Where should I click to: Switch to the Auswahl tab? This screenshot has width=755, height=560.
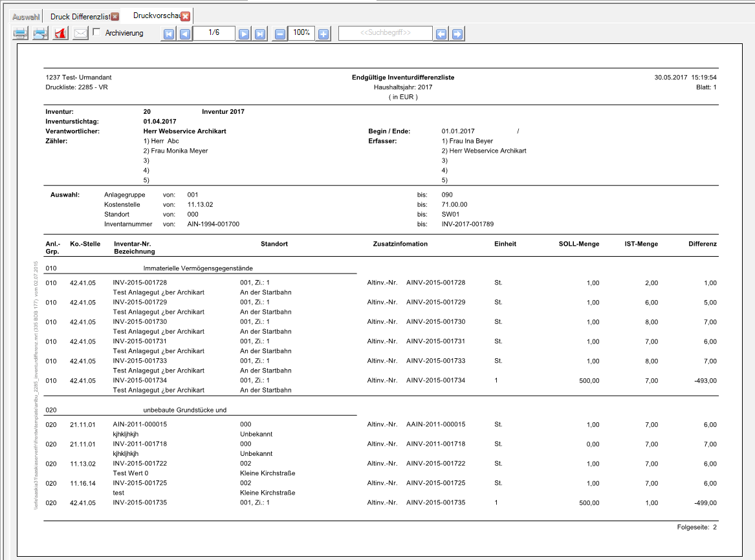tap(26, 16)
